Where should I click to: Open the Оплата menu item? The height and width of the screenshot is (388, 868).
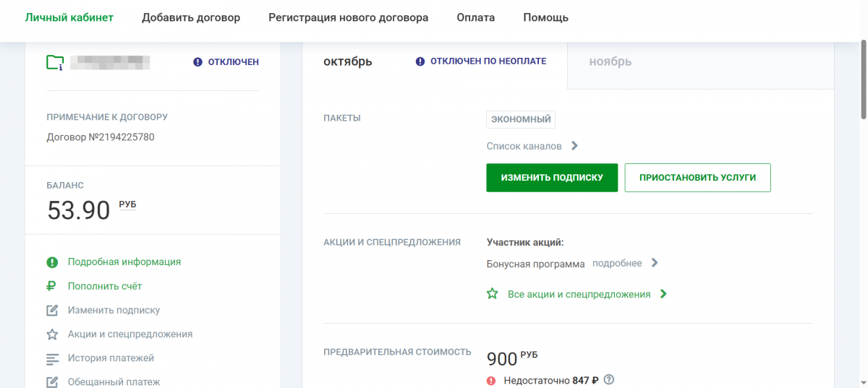[475, 17]
